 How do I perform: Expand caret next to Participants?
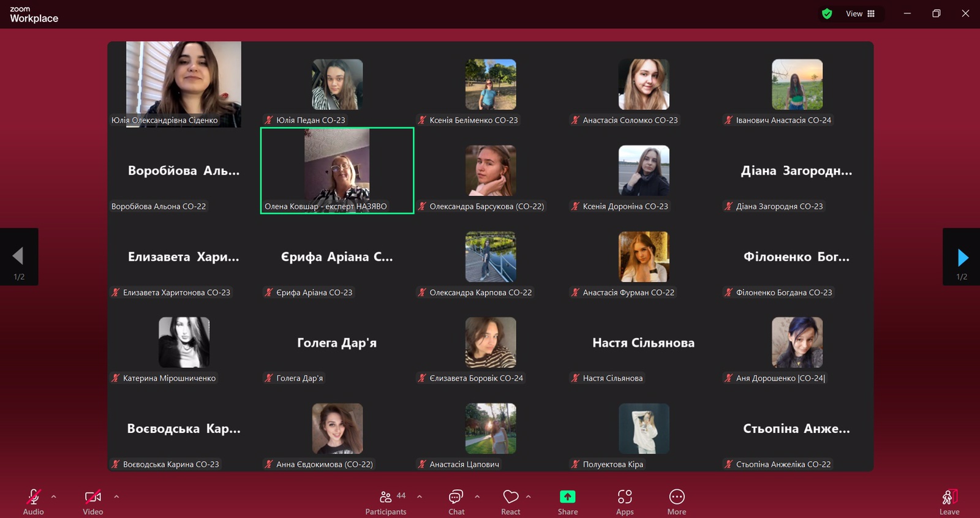420,497
